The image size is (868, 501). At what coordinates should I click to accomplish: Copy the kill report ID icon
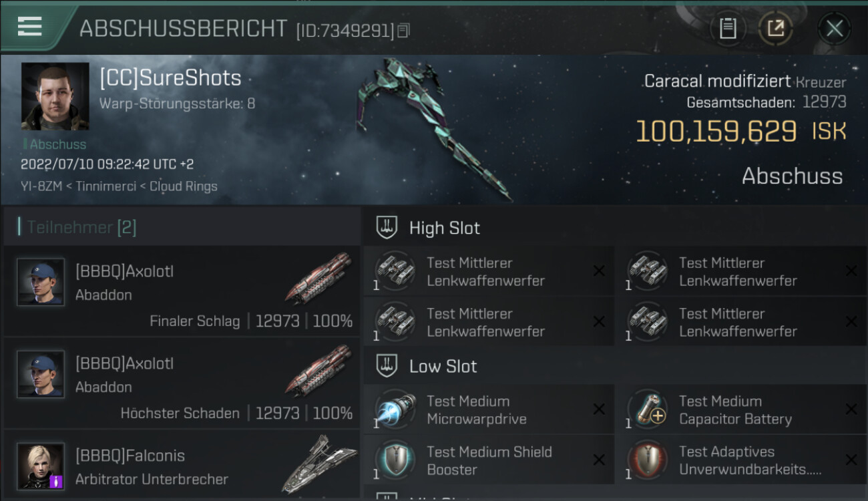tap(403, 31)
